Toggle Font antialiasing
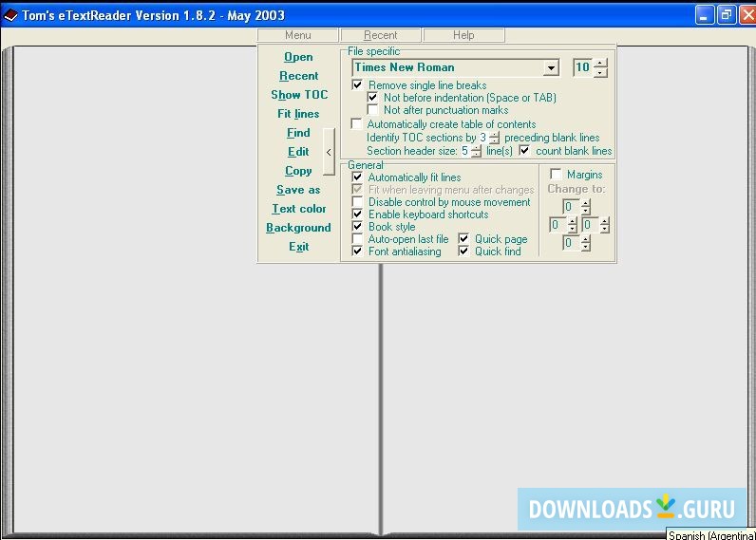 [x=357, y=251]
